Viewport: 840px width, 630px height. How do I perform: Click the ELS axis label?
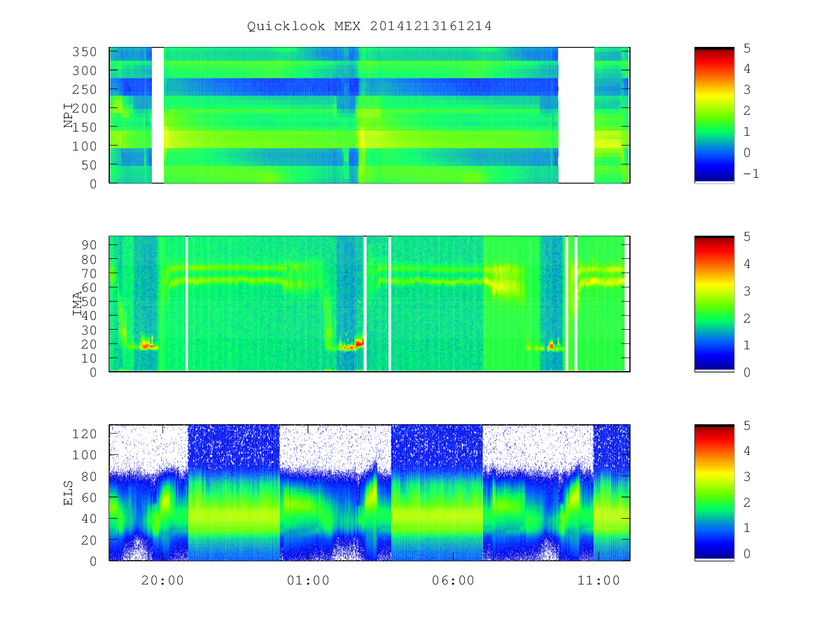(x=69, y=493)
